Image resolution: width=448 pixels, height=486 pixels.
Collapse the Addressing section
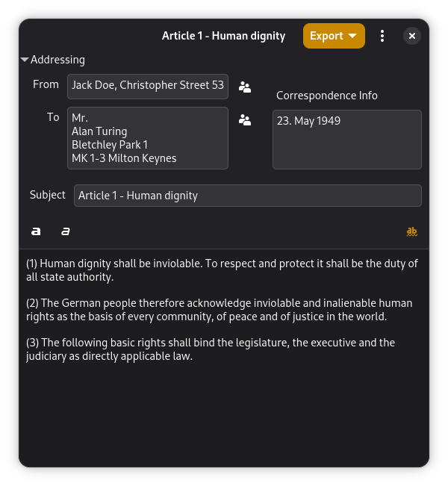point(53,60)
